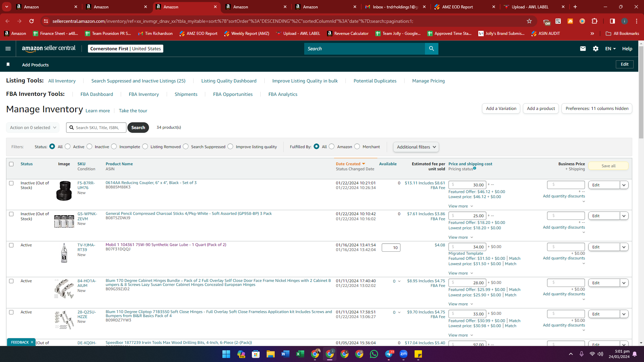Open Sticky Notes from the taskbar
This screenshot has width=644, height=362.
418,354
